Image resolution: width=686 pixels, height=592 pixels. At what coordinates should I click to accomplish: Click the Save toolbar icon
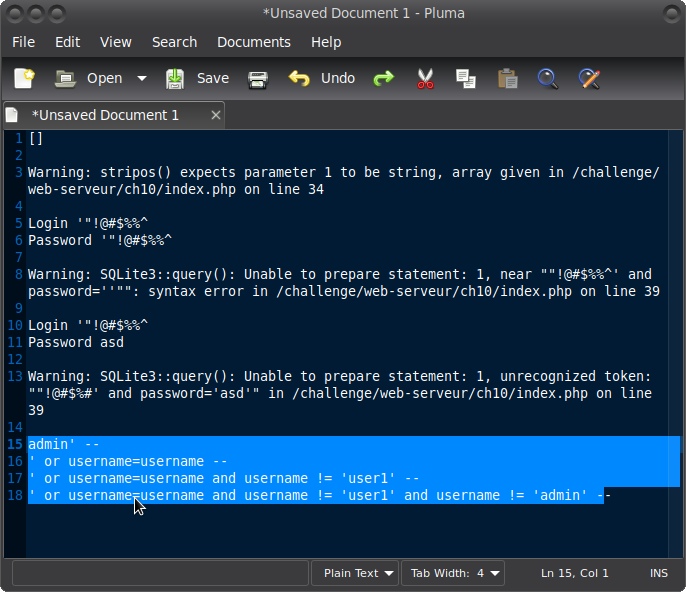tap(175, 79)
